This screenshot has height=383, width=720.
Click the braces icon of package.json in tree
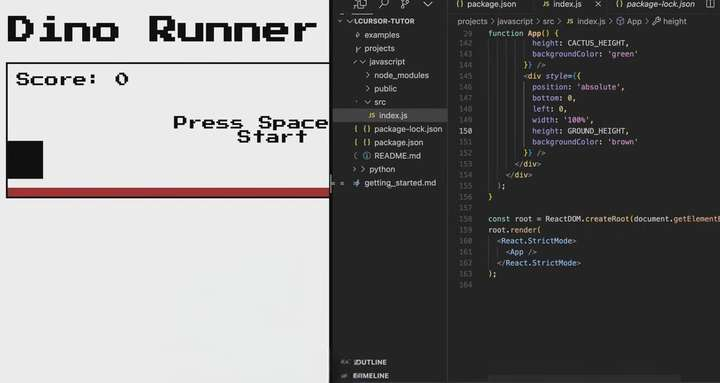pyautogui.click(x=366, y=142)
